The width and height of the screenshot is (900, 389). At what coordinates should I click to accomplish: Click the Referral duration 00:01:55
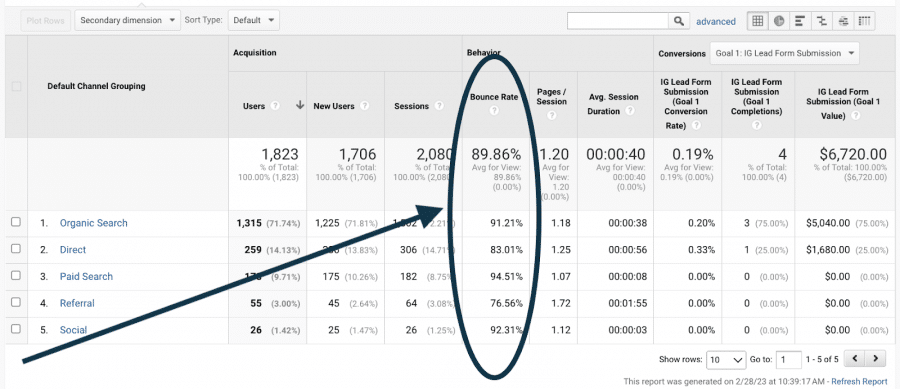pyautogui.click(x=627, y=303)
